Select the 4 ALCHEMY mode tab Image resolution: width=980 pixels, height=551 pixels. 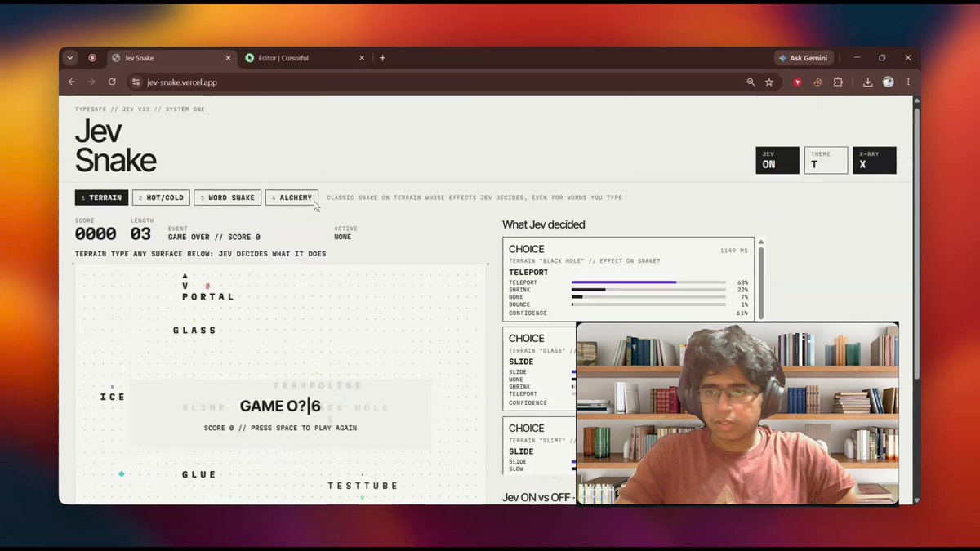[x=292, y=198]
